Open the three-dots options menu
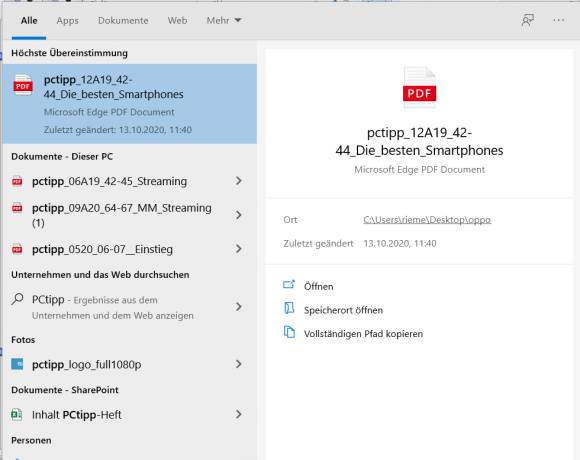This screenshot has width=580, height=460. pyautogui.click(x=559, y=20)
